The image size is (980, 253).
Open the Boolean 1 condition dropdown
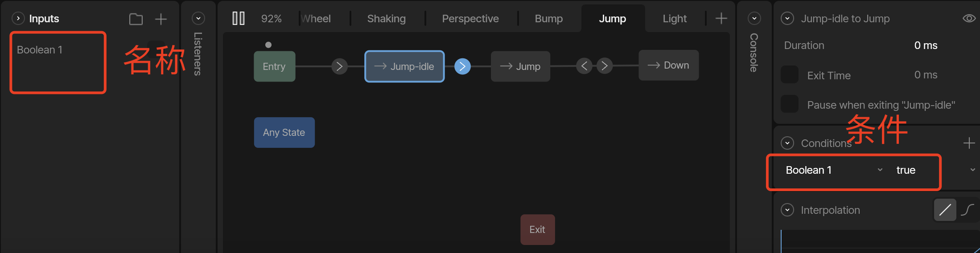click(x=834, y=170)
